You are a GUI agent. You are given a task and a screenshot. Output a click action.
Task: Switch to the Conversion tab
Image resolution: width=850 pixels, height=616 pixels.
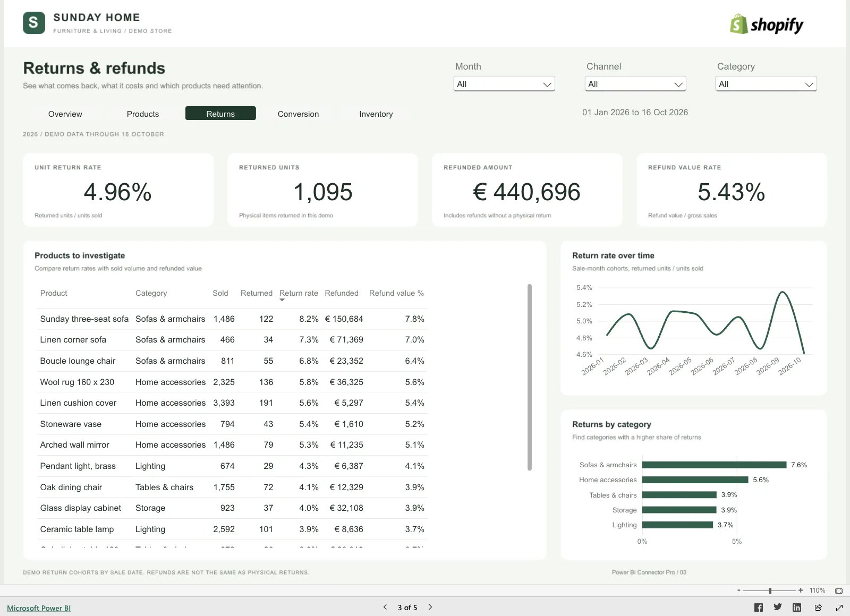[x=298, y=114]
